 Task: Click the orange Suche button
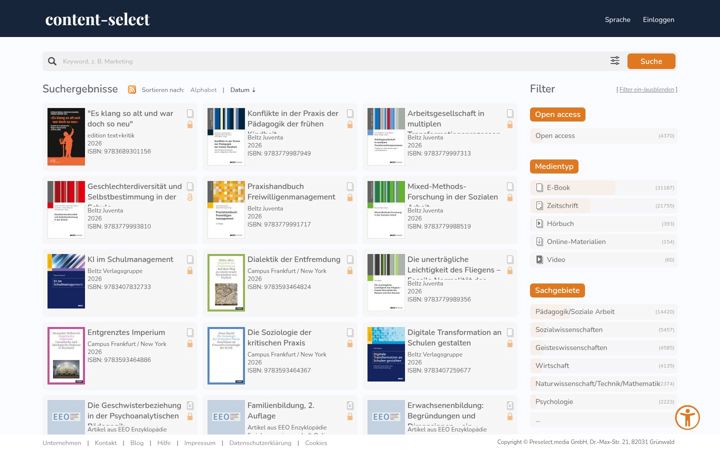651,61
